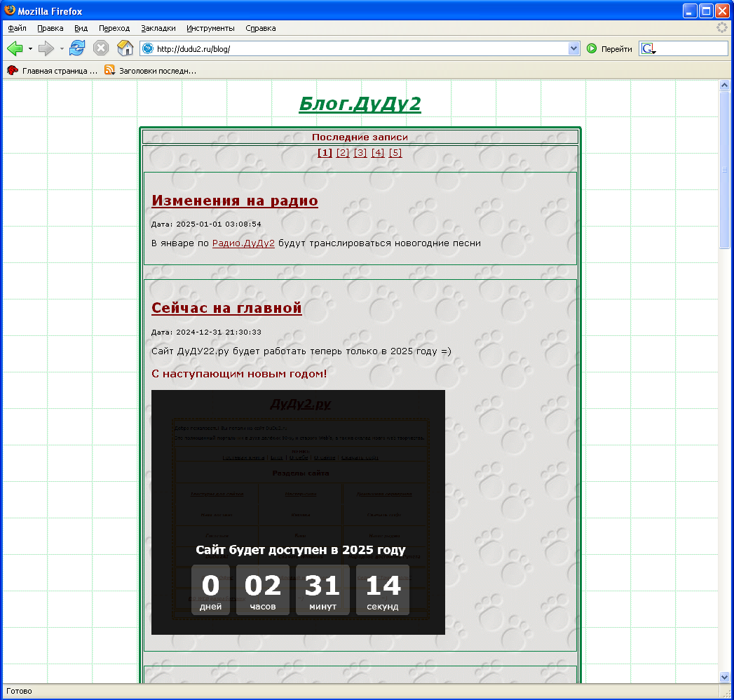Open the Back button history dropdown arrow
The height and width of the screenshot is (700, 734).
[x=30, y=49]
